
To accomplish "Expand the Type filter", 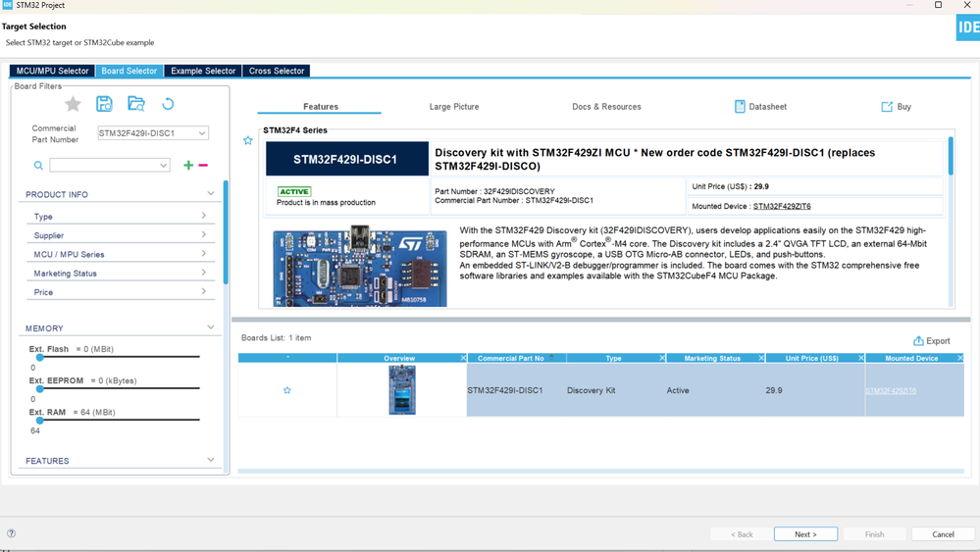I will tap(204, 216).
